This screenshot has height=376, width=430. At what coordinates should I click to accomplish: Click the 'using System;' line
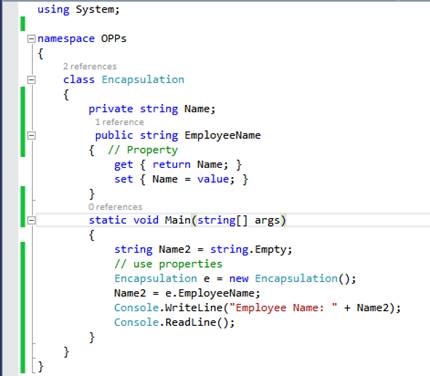(78, 10)
